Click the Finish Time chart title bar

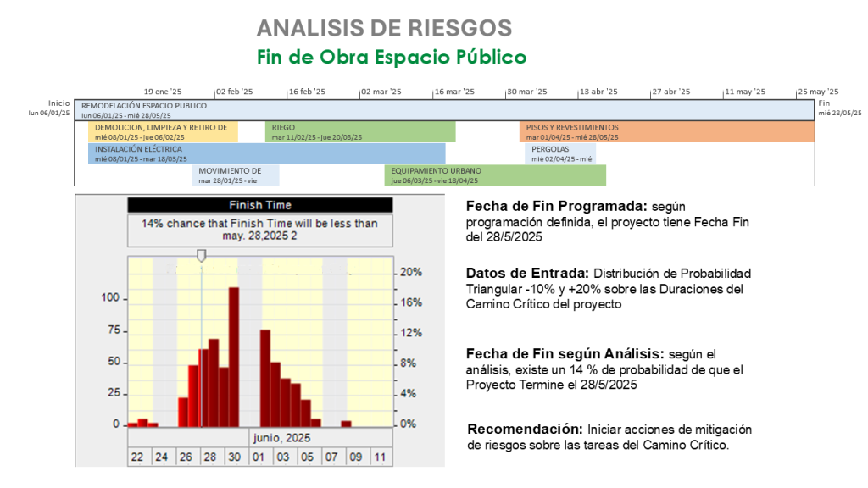260,205
